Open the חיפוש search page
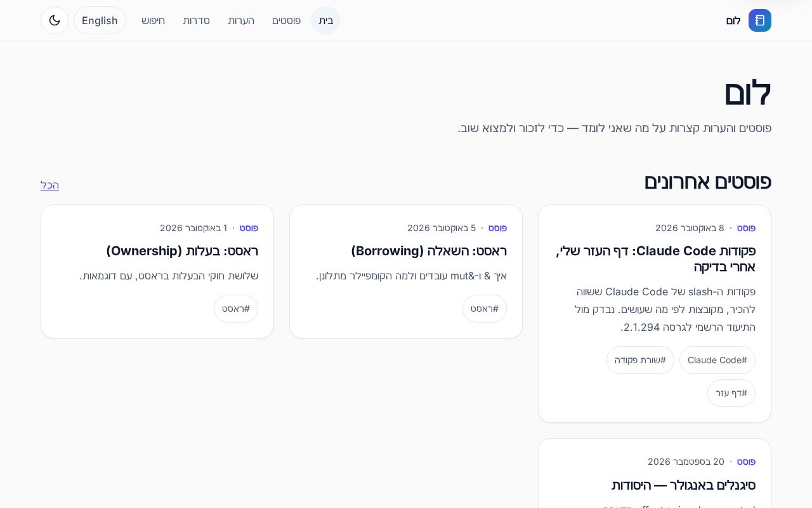812x508 pixels. coord(154,20)
